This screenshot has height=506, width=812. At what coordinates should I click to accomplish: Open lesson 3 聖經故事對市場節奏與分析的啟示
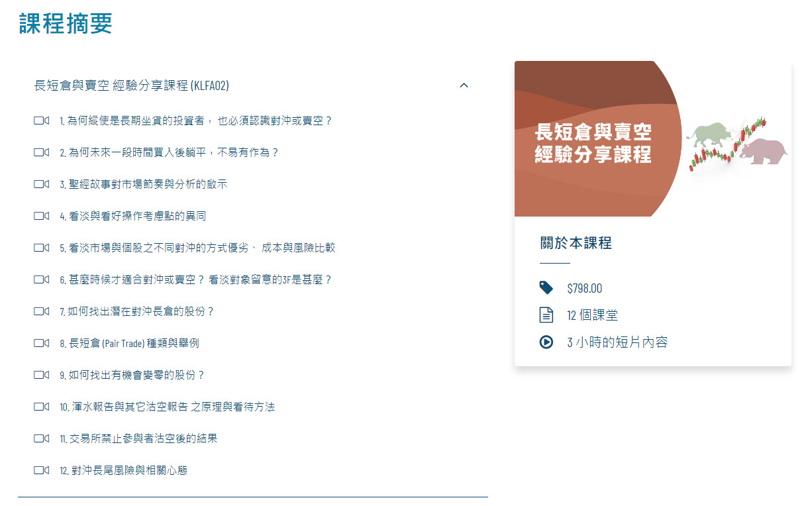click(143, 184)
